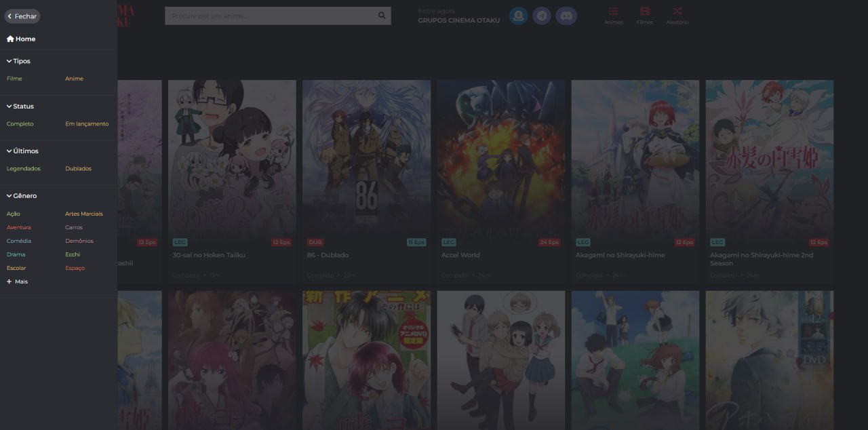Show latest Dublados

click(78, 169)
